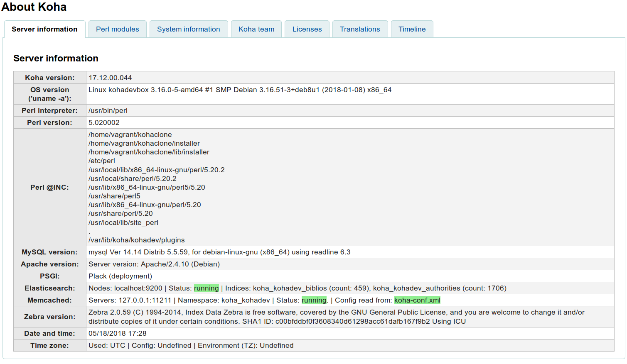View the Koha team tab
The width and height of the screenshot is (627, 364).
point(256,29)
